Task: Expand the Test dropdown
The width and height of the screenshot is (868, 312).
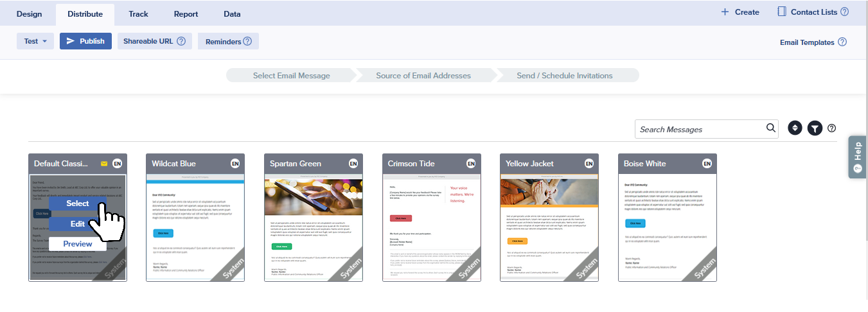Action: (x=35, y=41)
